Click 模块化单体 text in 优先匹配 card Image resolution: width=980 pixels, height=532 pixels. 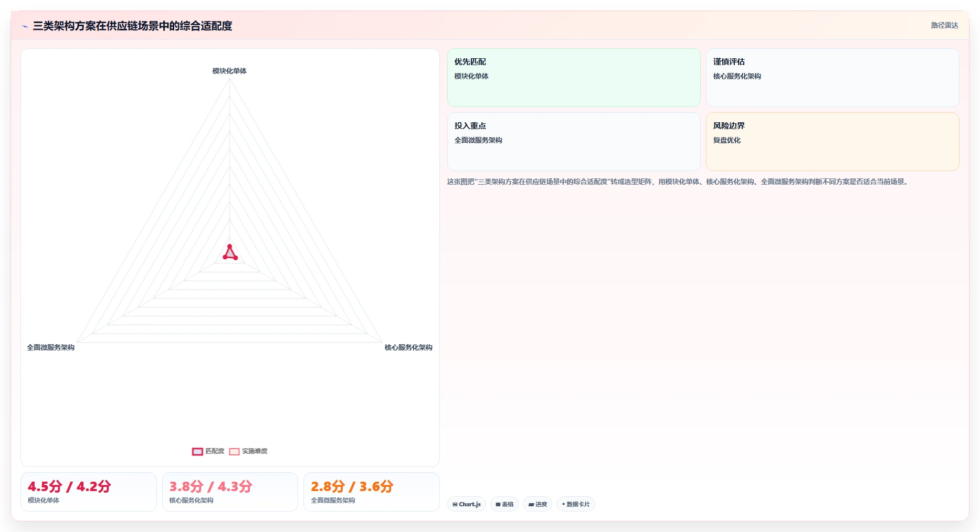[471, 76]
